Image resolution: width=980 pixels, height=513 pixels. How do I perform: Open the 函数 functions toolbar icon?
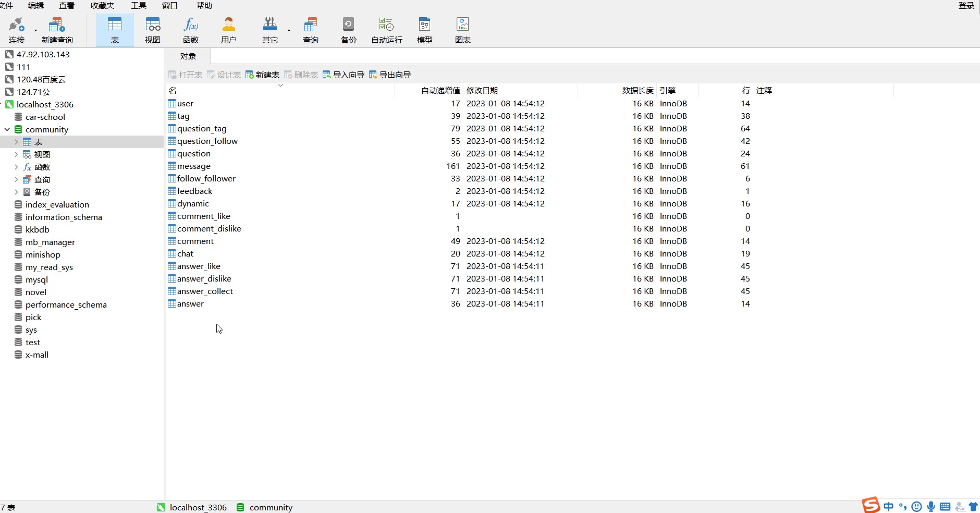coord(191,30)
